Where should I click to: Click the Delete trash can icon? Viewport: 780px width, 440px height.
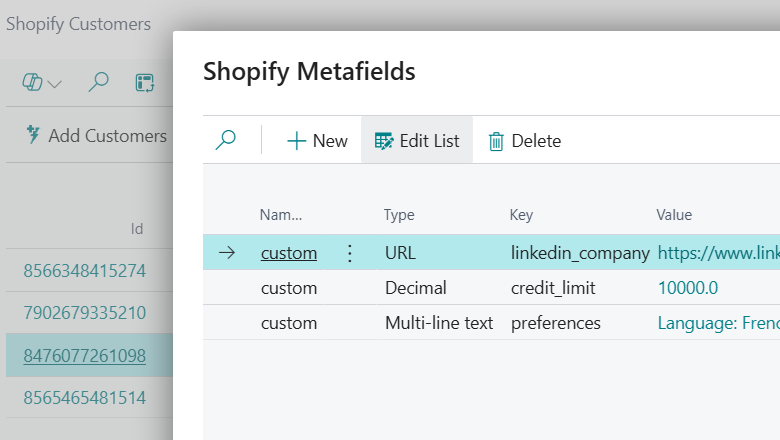[x=496, y=142]
